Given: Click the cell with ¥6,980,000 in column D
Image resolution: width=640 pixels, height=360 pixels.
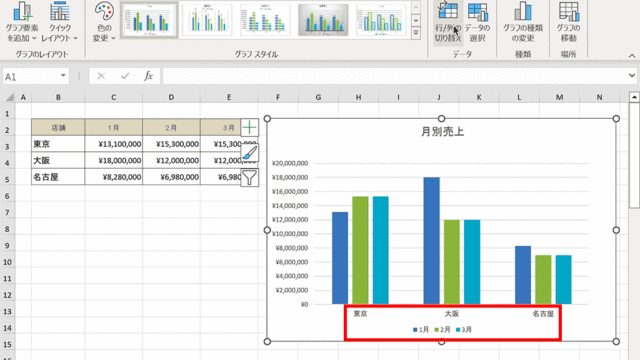Looking at the screenshot, I should tap(171, 177).
